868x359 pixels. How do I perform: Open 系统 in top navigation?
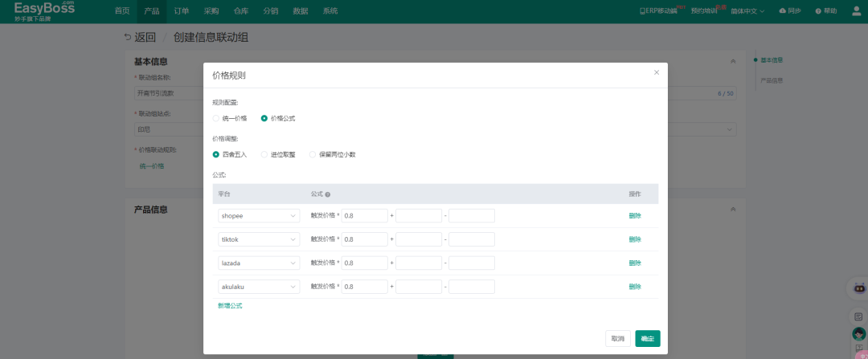(330, 11)
